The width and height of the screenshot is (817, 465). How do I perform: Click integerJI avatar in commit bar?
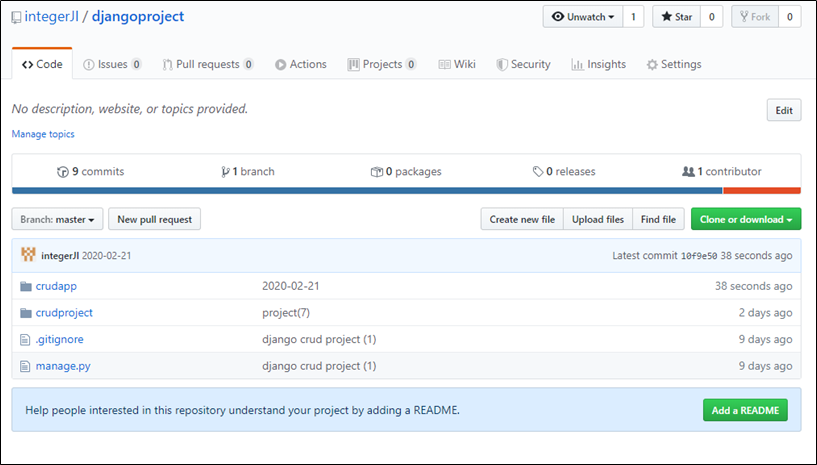point(28,255)
